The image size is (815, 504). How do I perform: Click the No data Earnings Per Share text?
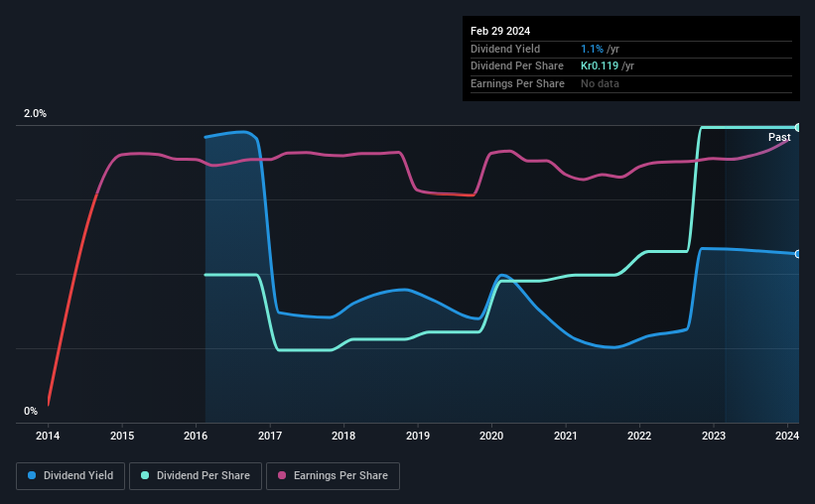point(600,83)
